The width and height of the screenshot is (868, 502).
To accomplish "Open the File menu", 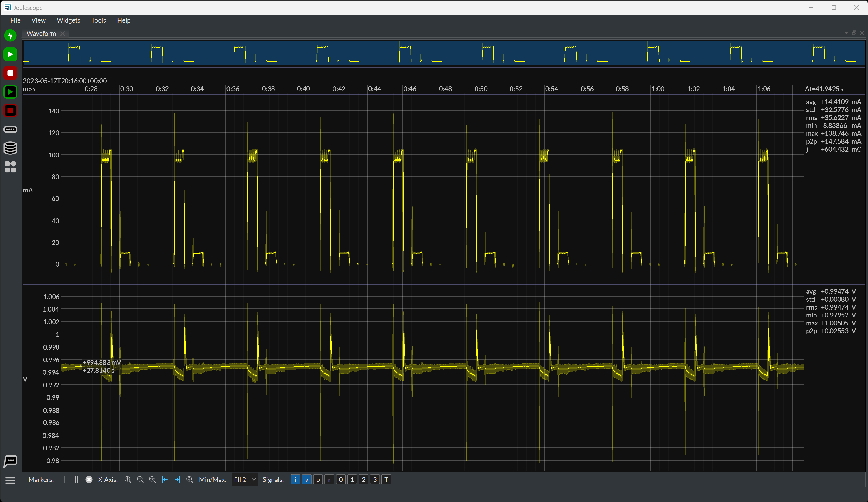I will point(16,20).
